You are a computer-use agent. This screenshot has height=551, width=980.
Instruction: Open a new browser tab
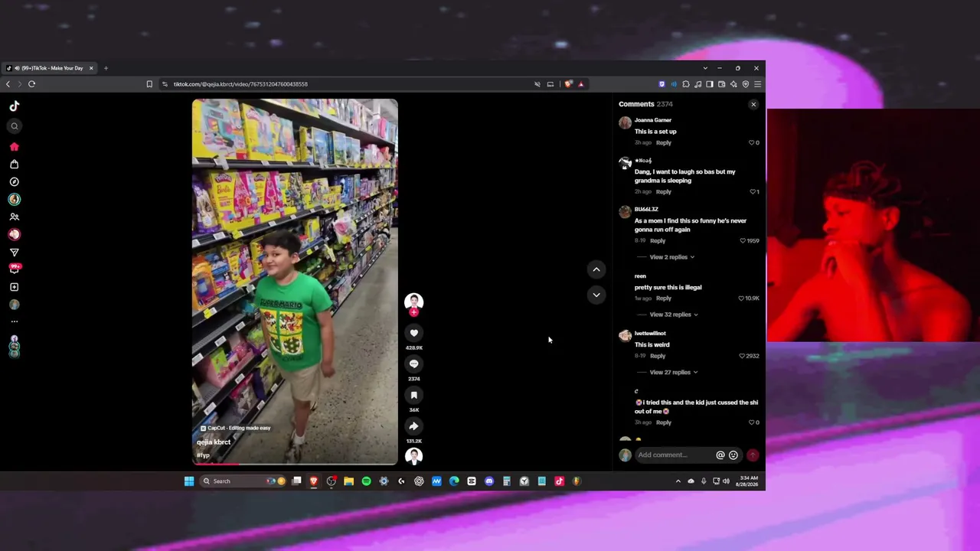[106, 68]
